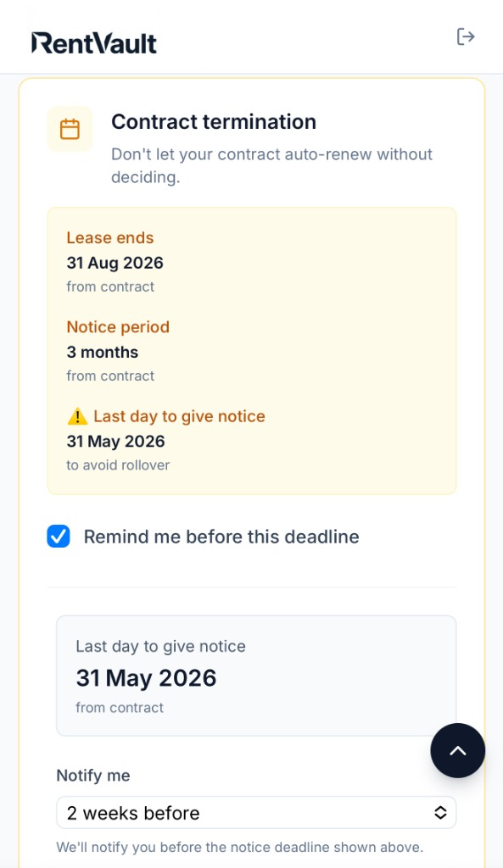Select the Lease ends date of 31 Aug 2026

coord(115,263)
